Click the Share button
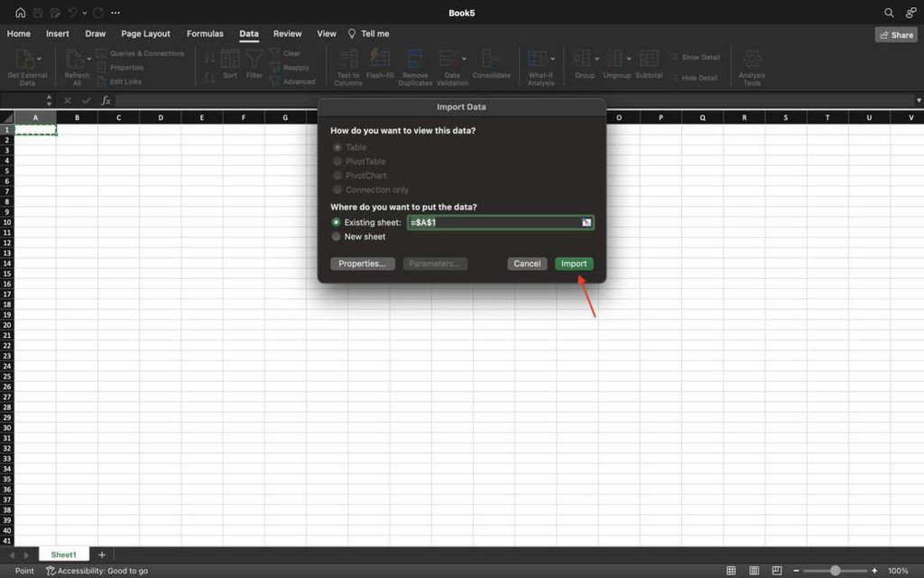 click(x=896, y=35)
